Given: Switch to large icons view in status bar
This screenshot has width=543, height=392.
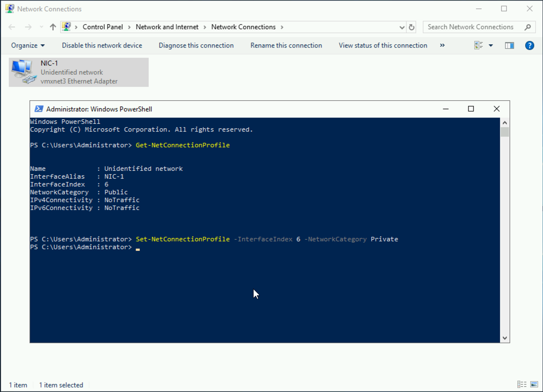Looking at the screenshot, I should tap(534, 384).
